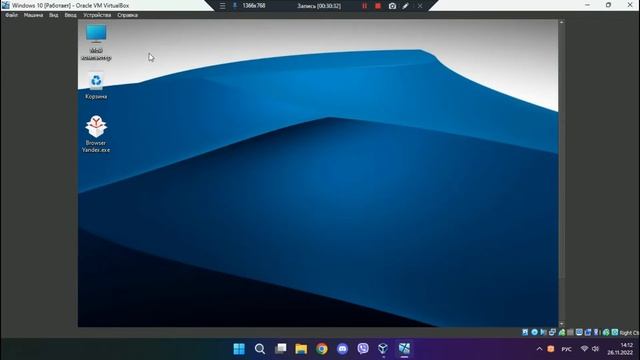
Task: Open taskbar Search
Action: click(x=260, y=349)
